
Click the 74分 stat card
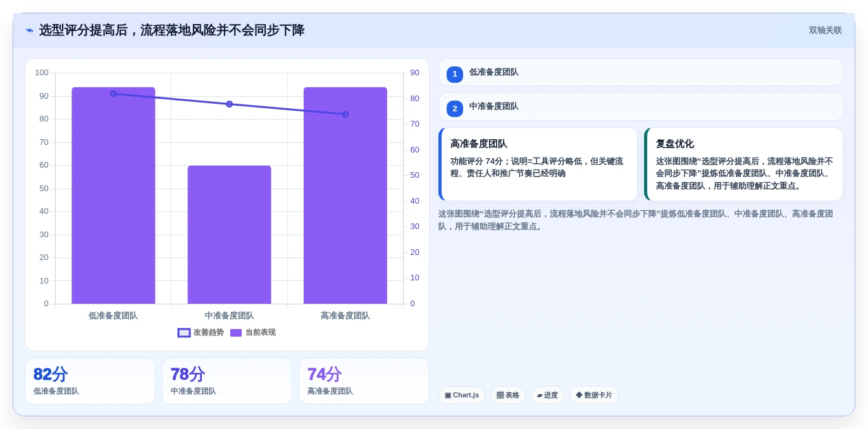[364, 381]
